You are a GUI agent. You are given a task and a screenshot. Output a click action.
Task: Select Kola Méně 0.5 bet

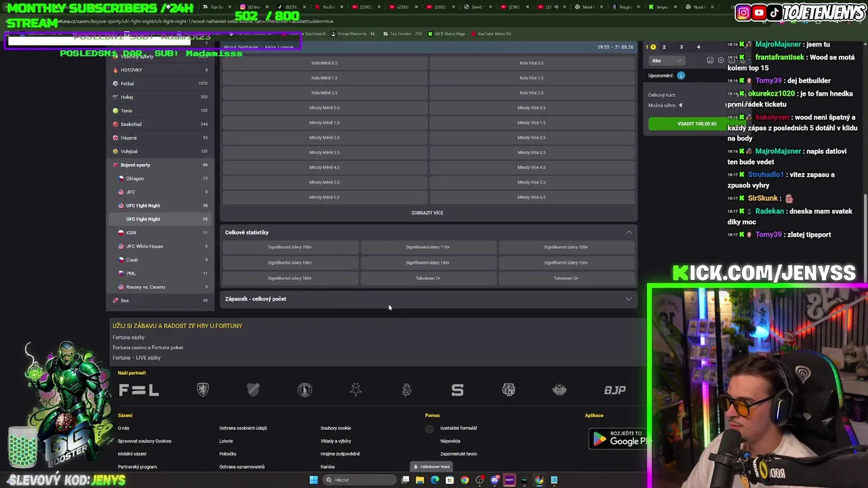tap(324, 63)
